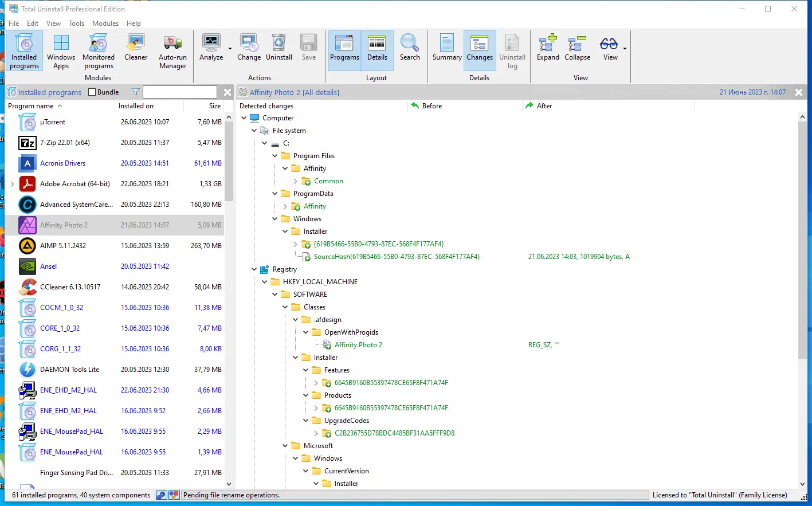
Task: Select the COCM_1_0_32 entry
Action: click(115, 308)
